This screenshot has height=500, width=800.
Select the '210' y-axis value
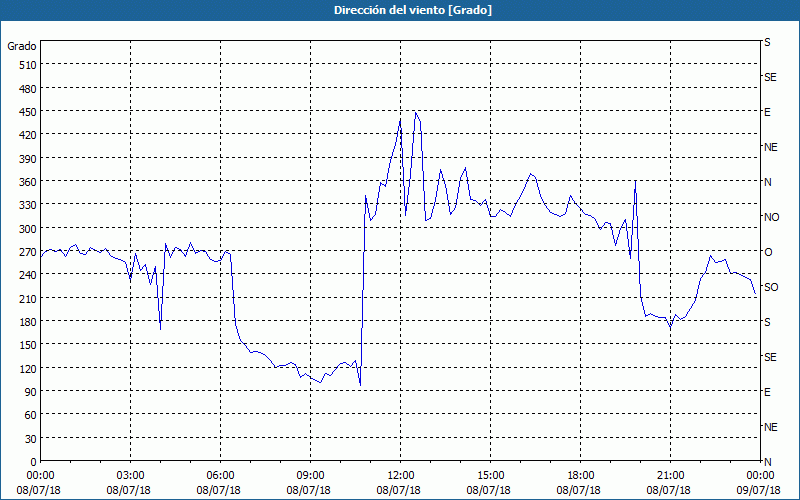28,298
